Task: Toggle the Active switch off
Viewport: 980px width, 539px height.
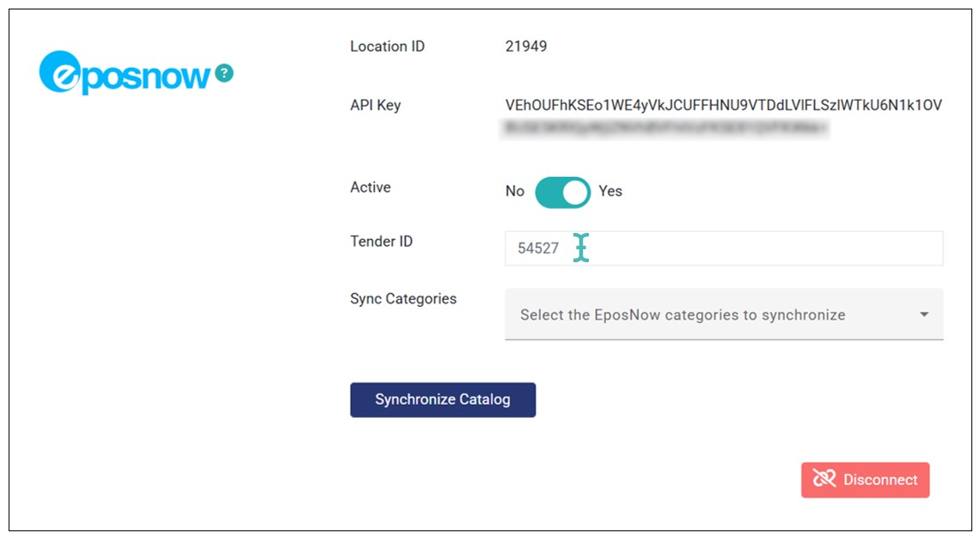Action: (x=562, y=192)
